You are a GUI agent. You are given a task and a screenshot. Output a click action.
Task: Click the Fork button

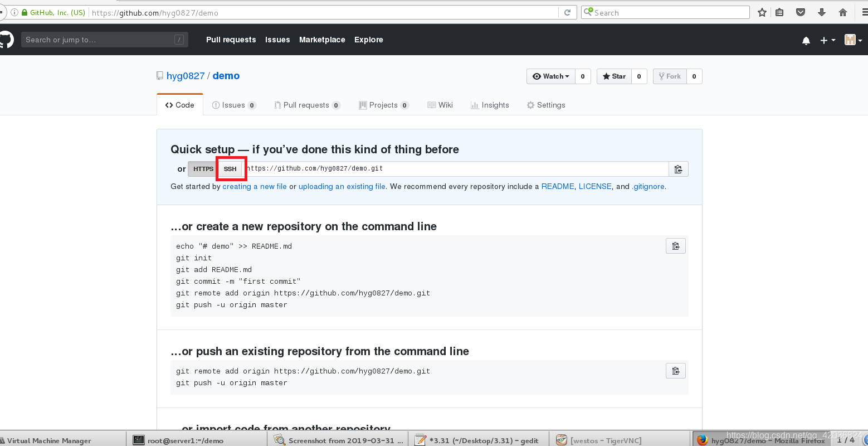click(670, 76)
